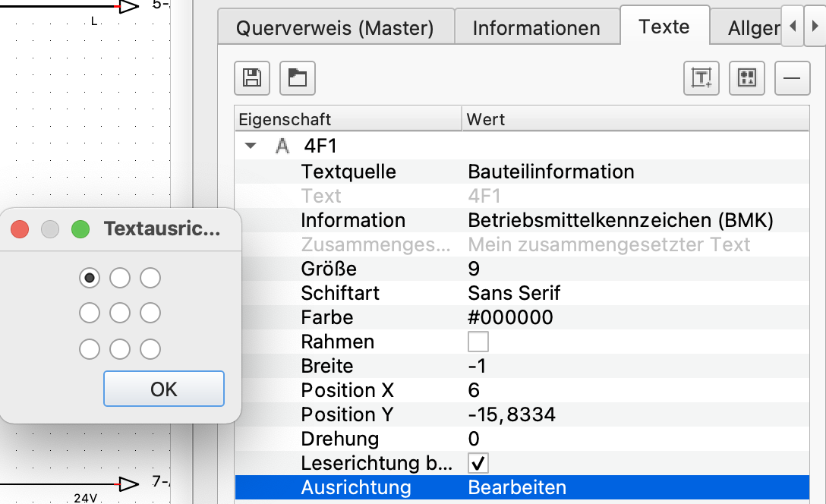826x504 pixels.
Task: Click Bearbeiten in the Ausrichtung row
Action: click(x=517, y=487)
